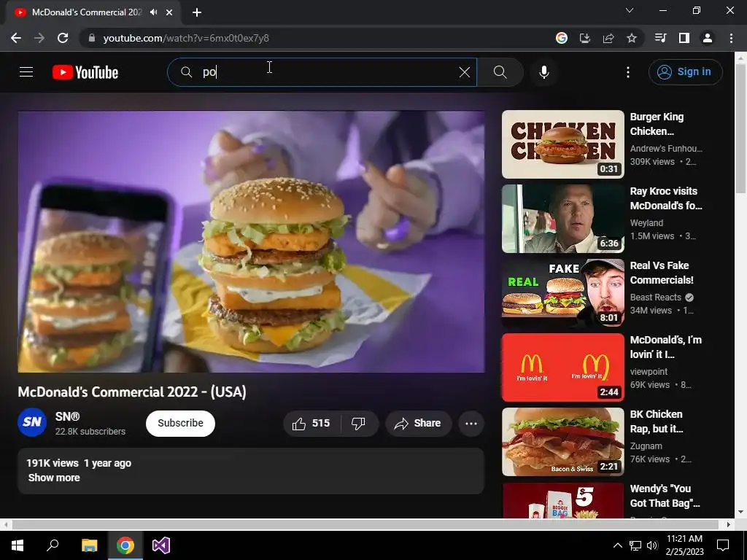The height and width of the screenshot is (560, 747).
Task: Start voice search with microphone
Action: point(544,72)
